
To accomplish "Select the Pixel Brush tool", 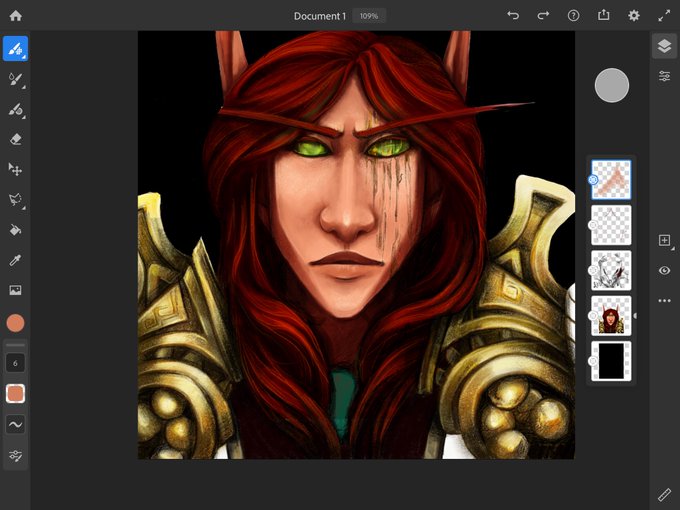I will [16, 49].
